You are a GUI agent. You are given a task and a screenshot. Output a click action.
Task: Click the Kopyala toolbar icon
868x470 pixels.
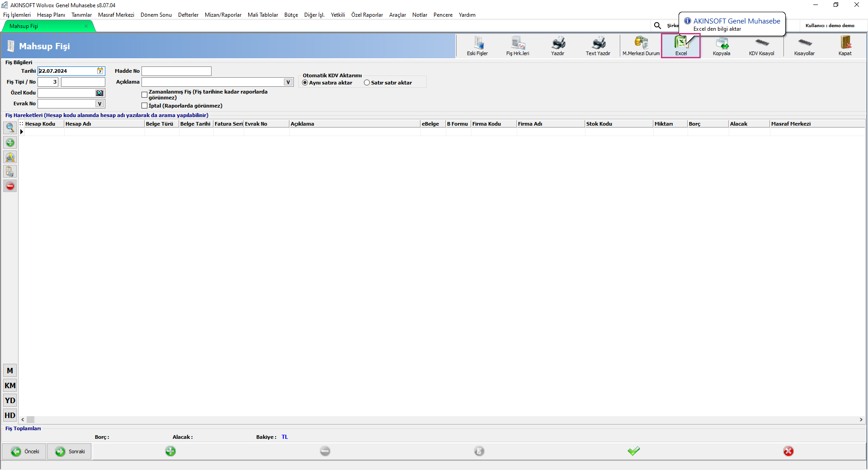[722, 46]
